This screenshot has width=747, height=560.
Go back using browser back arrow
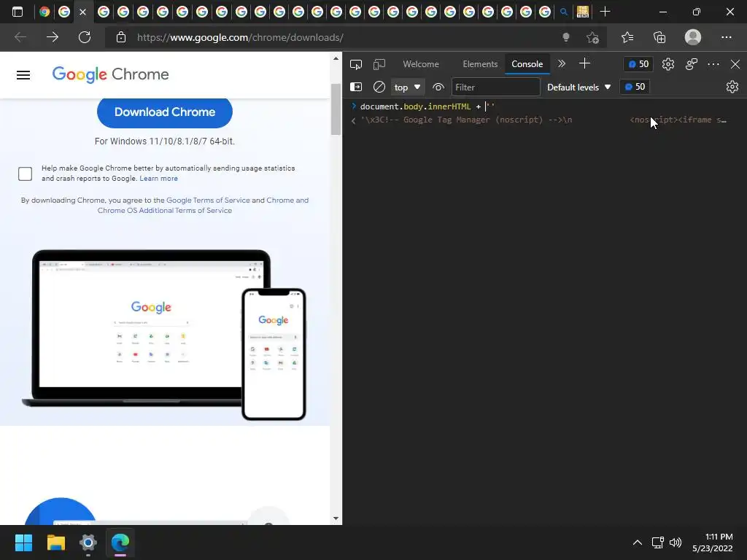click(20, 37)
